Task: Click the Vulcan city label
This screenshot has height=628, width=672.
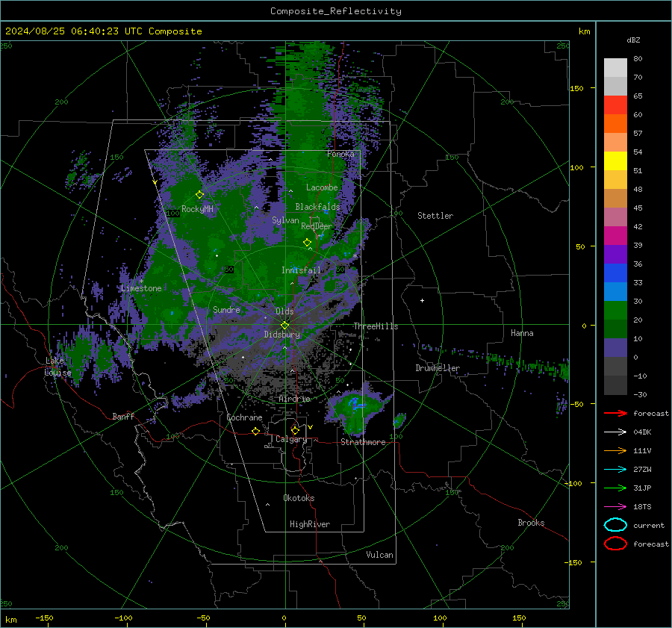Action: click(380, 555)
